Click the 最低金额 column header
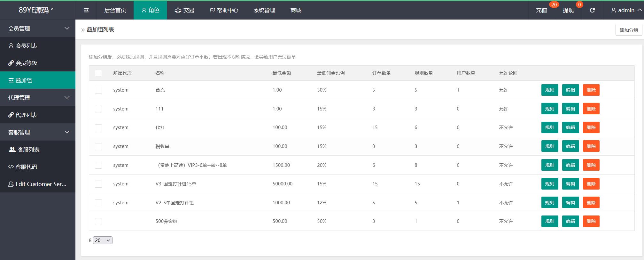This screenshot has height=260, width=644. [282, 73]
